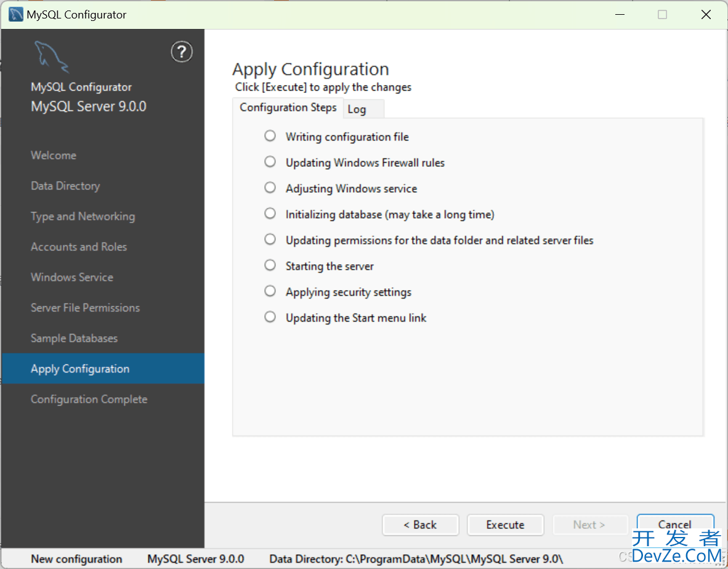Image resolution: width=728 pixels, height=569 pixels.
Task: Select the Starting the server step circle
Action: [x=270, y=265]
